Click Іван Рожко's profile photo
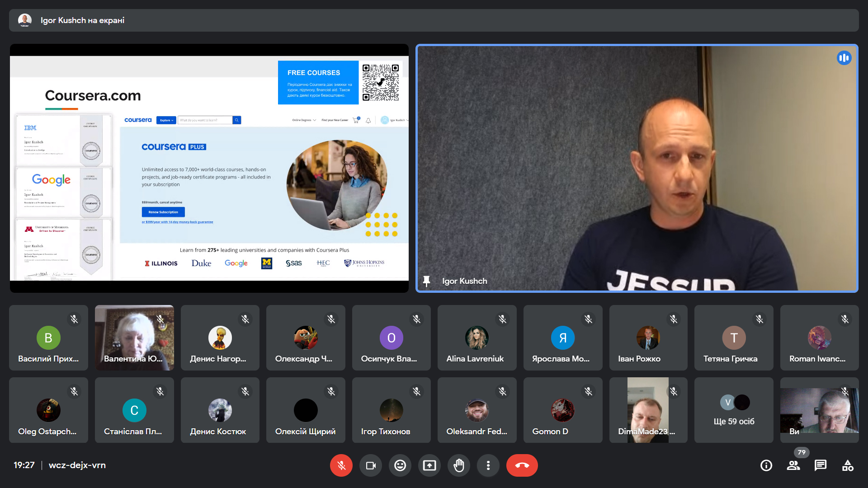 (x=648, y=338)
